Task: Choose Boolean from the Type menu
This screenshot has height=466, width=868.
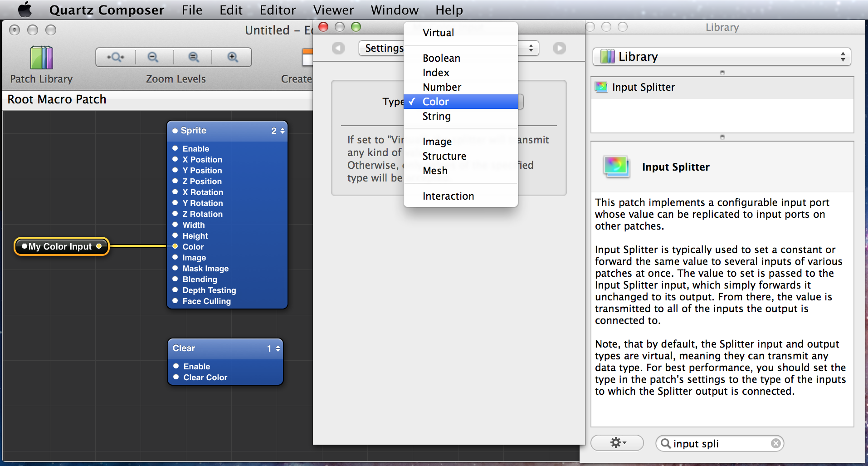Action: [461, 58]
